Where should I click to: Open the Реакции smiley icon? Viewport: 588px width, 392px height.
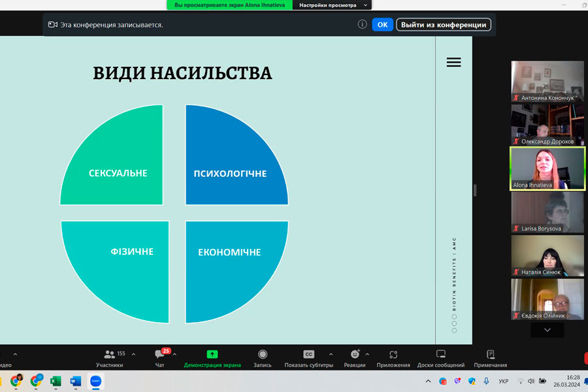(x=355, y=353)
